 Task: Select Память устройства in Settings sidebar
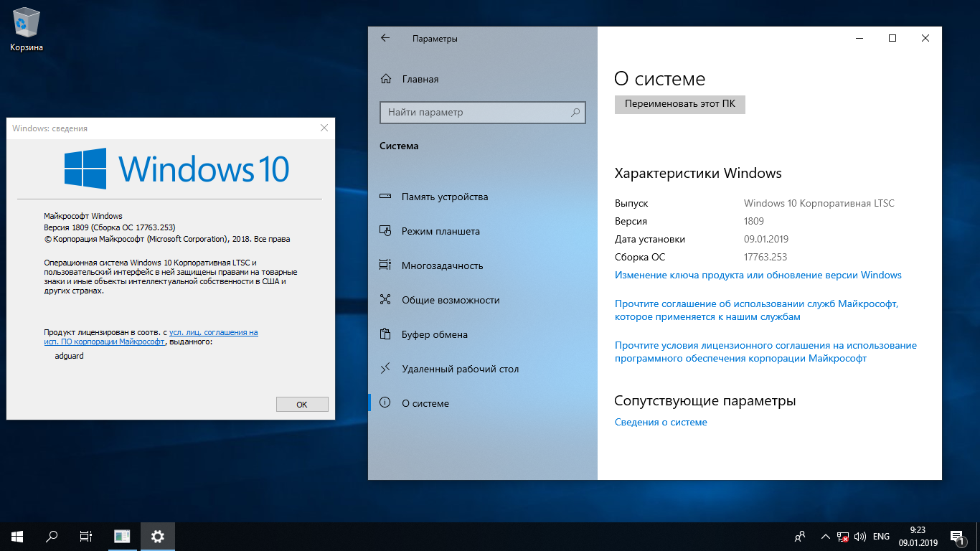click(x=483, y=197)
